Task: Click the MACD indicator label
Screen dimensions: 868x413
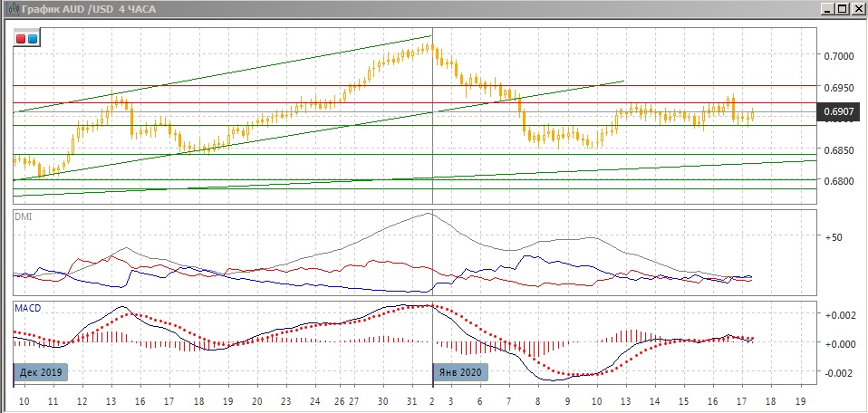Action: [x=27, y=308]
